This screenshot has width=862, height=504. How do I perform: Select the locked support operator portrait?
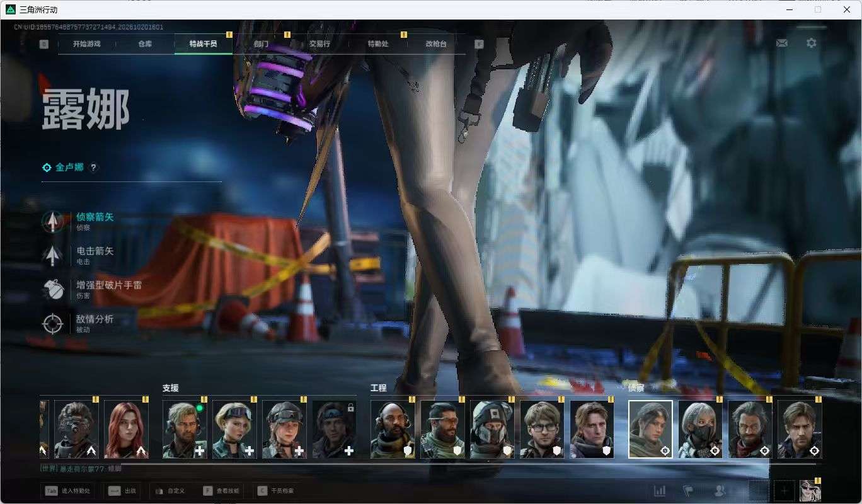pos(334,430)
